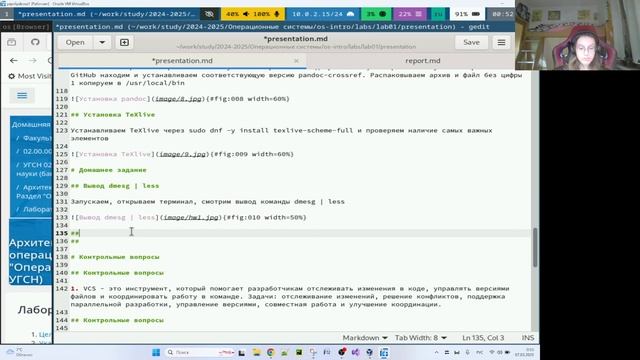This screenshot has width=640, height=360.
Task: Click the Visual Studio icon on the taskbar
Action: (x=356, y=352)
